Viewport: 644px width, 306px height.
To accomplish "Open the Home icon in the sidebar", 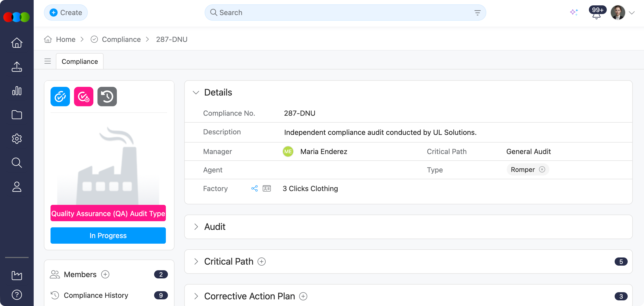I will (17, 43).
